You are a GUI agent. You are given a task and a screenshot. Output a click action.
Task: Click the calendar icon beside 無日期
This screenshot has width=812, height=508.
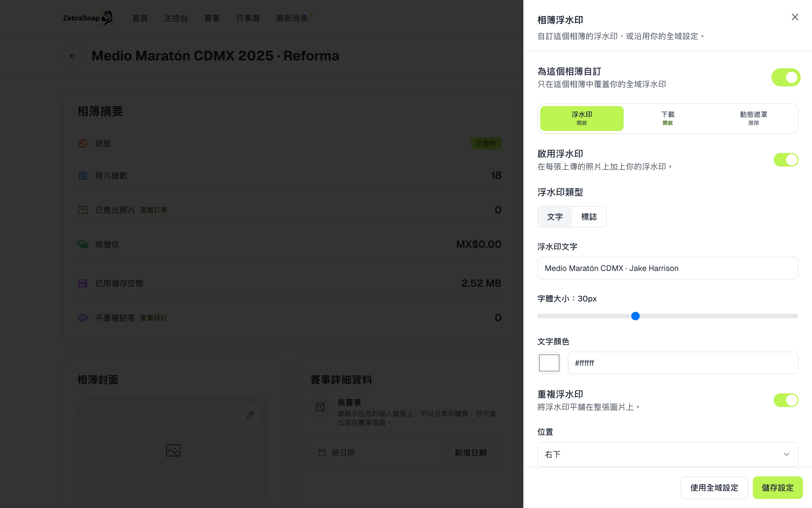tap(322, 453)
